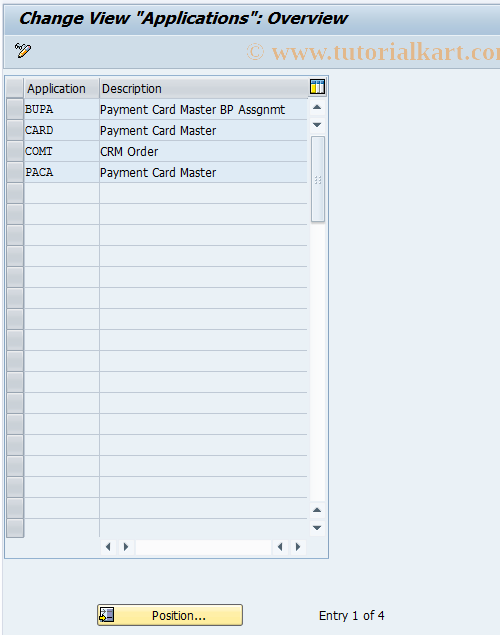This screenshot has width=500, height=635.
Task: Click scroll-left arrow at scrollbar's right end
Action: [280, 547]
